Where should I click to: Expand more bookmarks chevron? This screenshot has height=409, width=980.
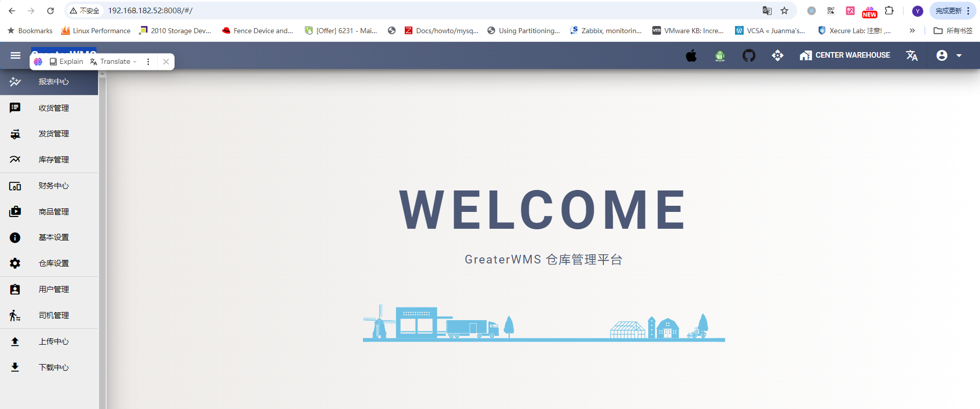(x=912, y=31)
